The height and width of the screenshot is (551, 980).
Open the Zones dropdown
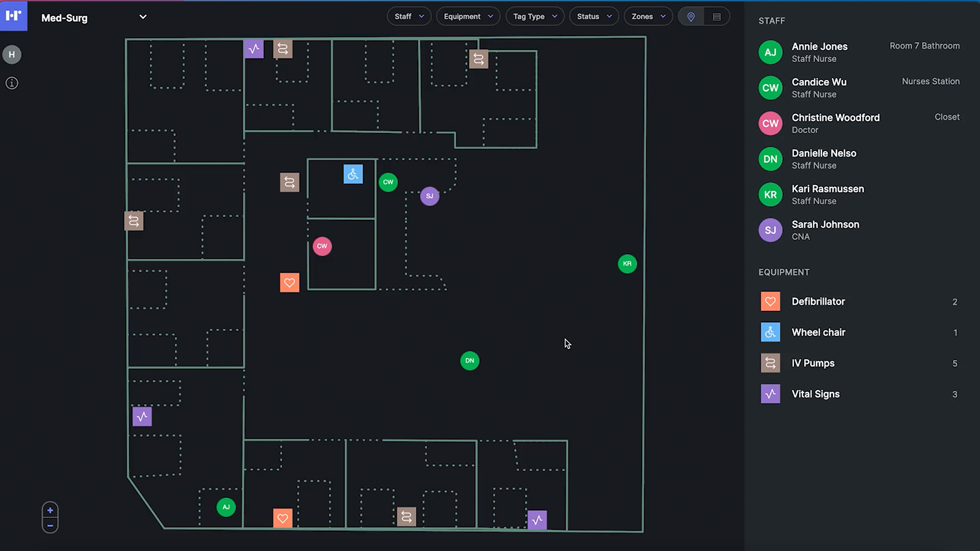click(647, 16)
